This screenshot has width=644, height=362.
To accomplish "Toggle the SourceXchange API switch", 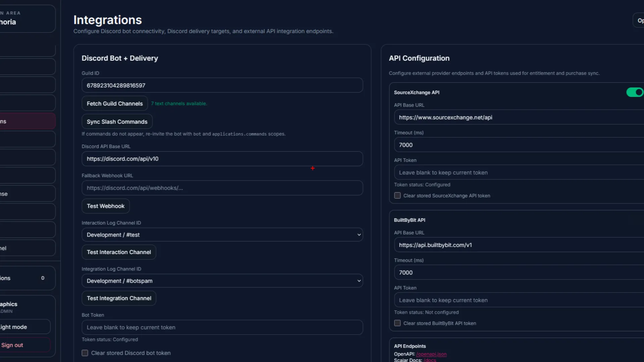I will 635,92.
